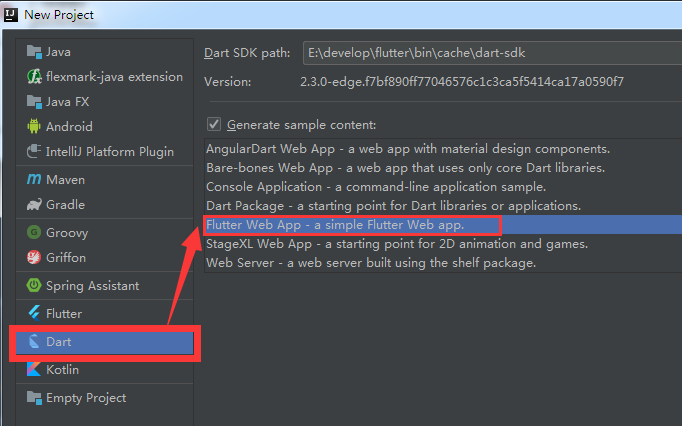Click the Java FX folder icon

tap(34, 102)
